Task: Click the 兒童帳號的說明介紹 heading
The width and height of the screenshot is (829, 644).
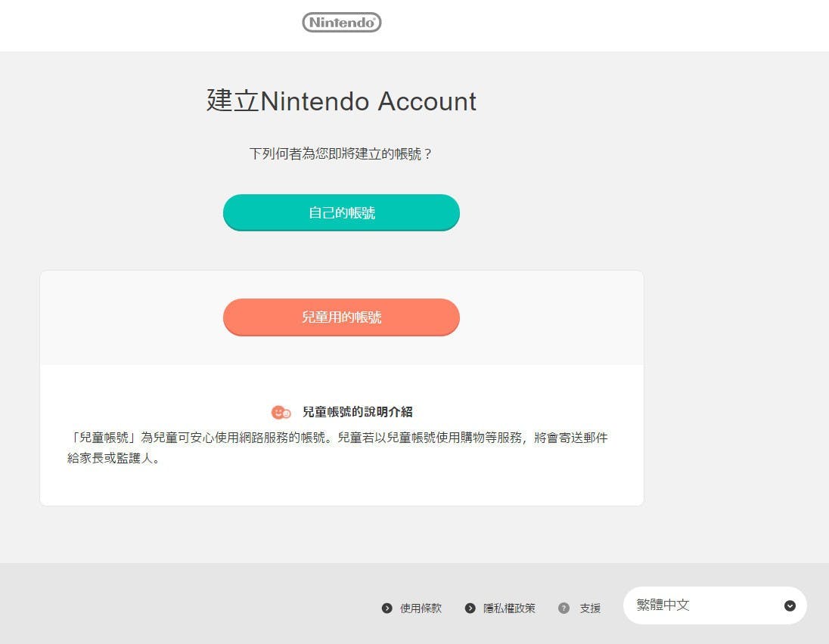Action: click(358, 412)
